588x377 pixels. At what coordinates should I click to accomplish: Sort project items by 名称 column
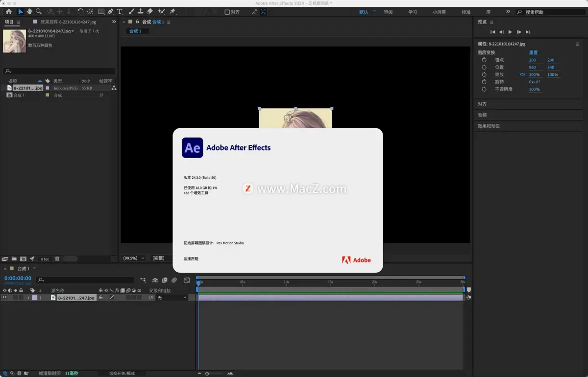13,81
